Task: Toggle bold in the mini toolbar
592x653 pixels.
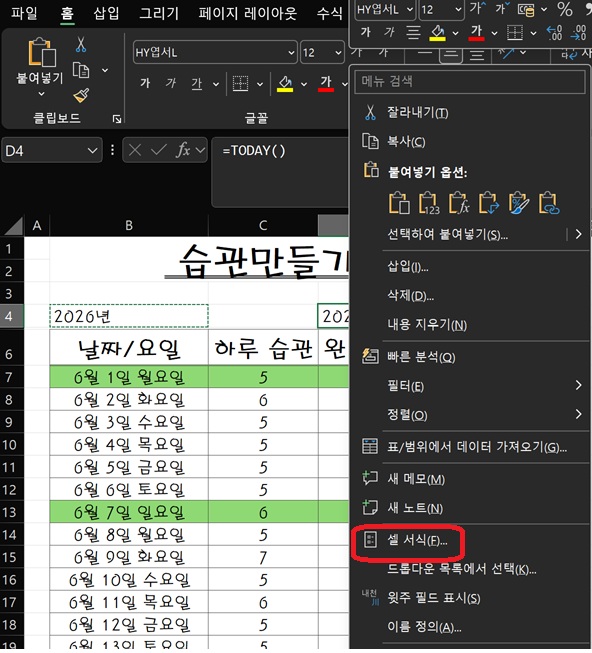Action: pos(366,32)
